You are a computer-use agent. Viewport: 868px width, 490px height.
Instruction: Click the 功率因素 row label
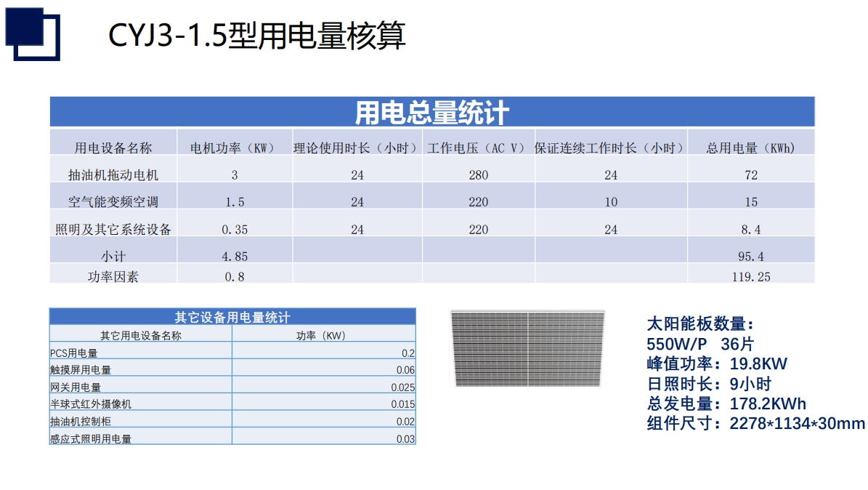tap(113, 276)
